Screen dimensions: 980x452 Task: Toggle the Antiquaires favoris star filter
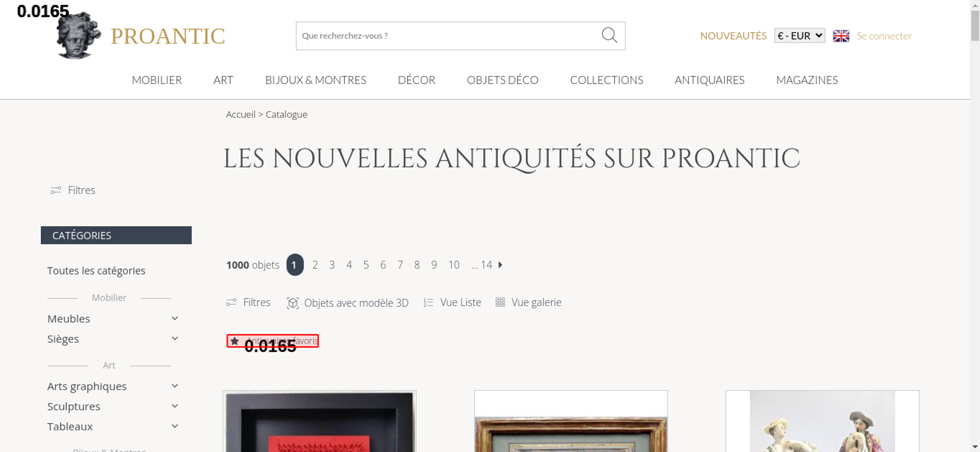(x=273, y=341)
